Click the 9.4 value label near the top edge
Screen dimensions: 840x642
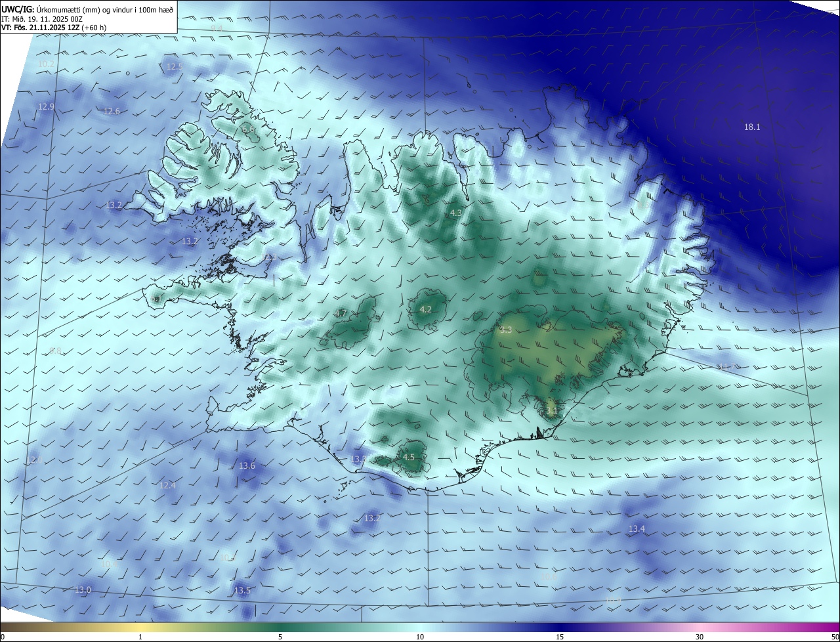pyautogui.click(x=217, y=29)
